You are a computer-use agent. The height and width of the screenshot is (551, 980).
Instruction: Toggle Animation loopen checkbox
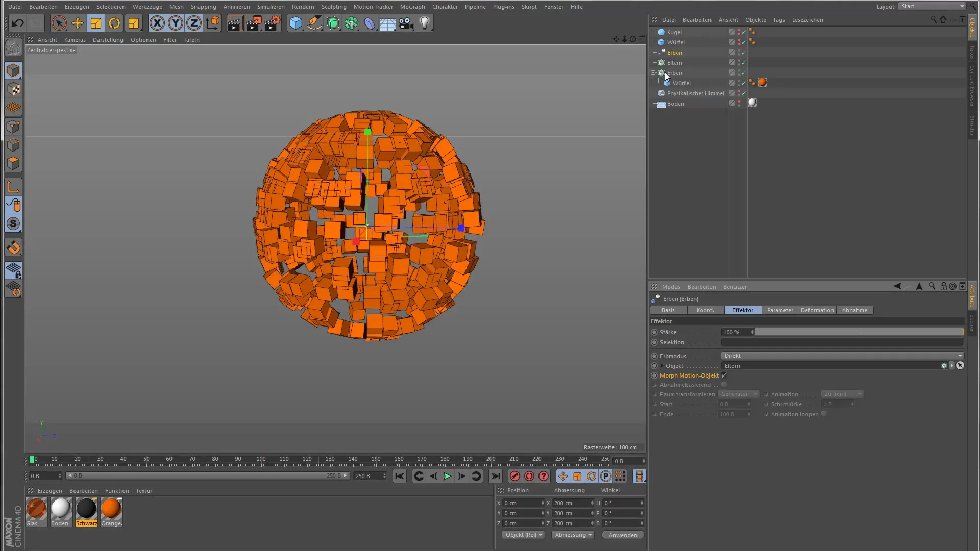(824, 414)
